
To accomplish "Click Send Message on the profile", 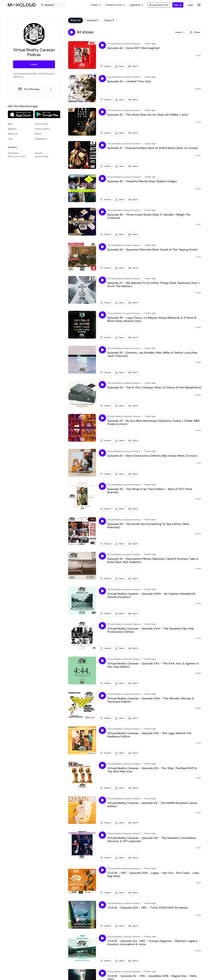I will point(29,89).
